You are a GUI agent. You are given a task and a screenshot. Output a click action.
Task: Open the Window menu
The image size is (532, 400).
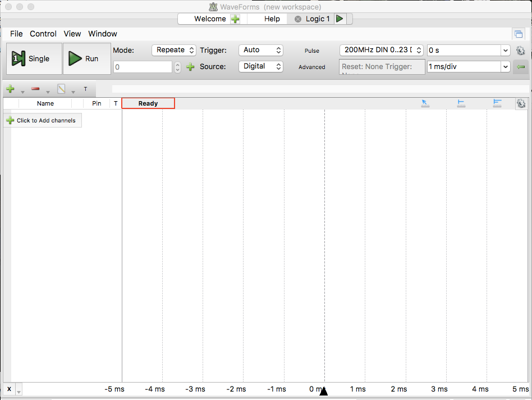(103, 34)
